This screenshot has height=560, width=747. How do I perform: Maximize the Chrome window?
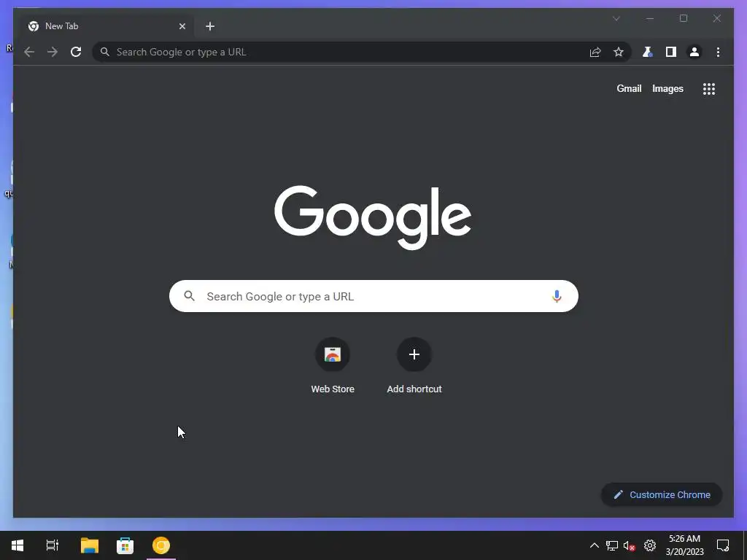(x=683, y=18)
